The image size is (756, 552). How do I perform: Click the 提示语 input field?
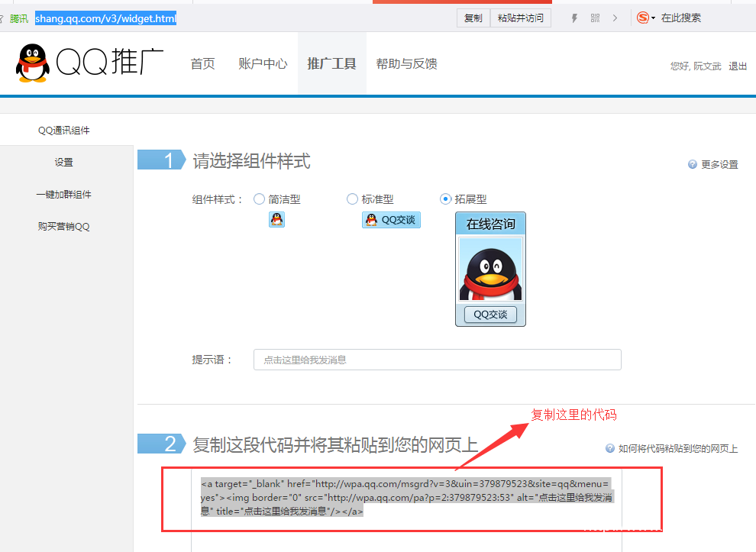pos(438,360)
